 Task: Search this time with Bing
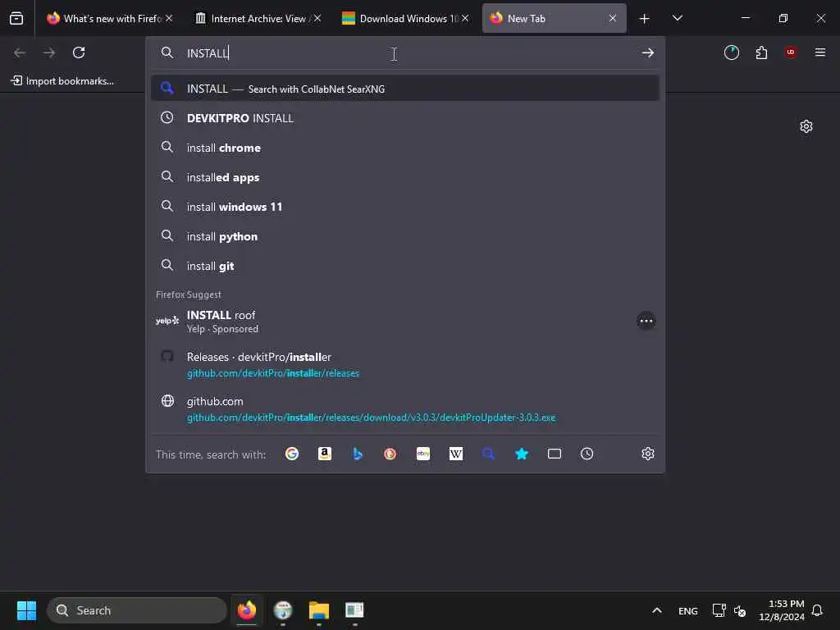point(358,454)
